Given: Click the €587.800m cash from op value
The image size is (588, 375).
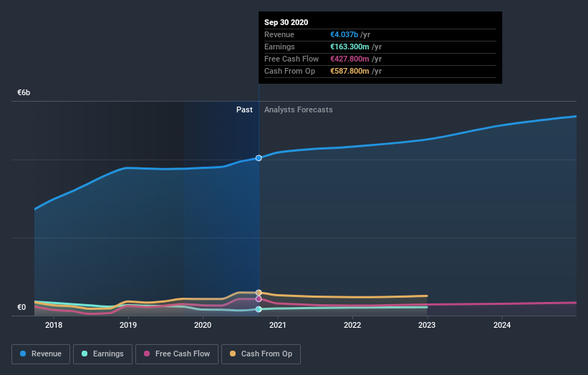Looking at the screenshot, I should click(350, 71).
